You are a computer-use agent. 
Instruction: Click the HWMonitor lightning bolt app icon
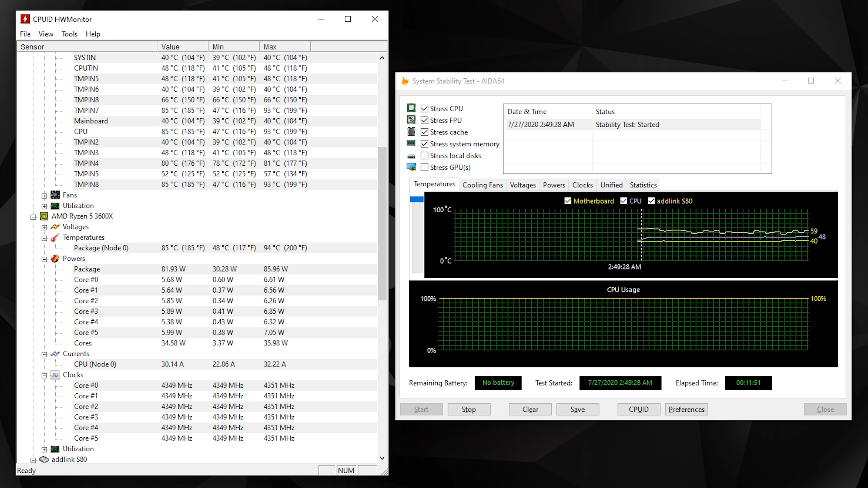click(25, 19)
